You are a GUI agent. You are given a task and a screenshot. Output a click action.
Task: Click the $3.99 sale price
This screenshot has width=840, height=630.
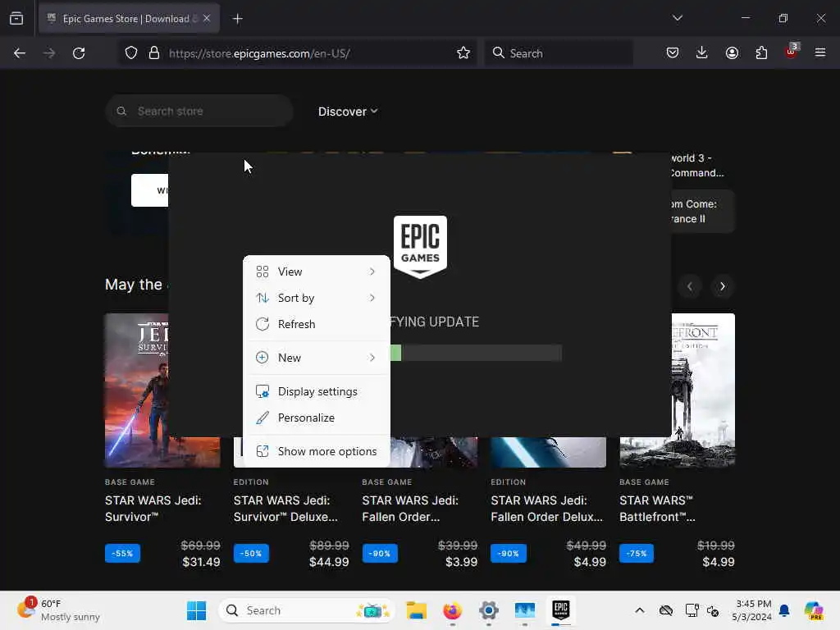click(461, 562)
